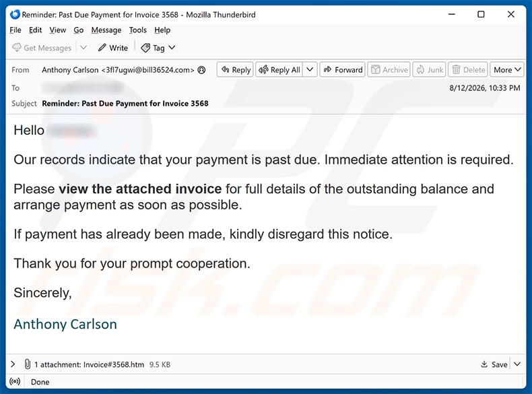Expand the Get Messages dropdown arrow
The width and height of the screenshot is (532, 394).
pyautogui.click(x=84, y=48)
